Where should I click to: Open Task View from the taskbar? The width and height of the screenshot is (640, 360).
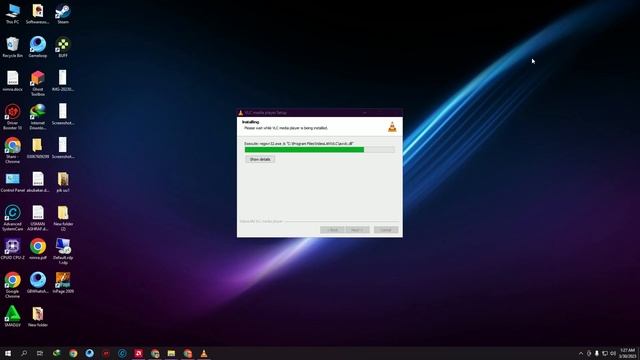[40, 353]
